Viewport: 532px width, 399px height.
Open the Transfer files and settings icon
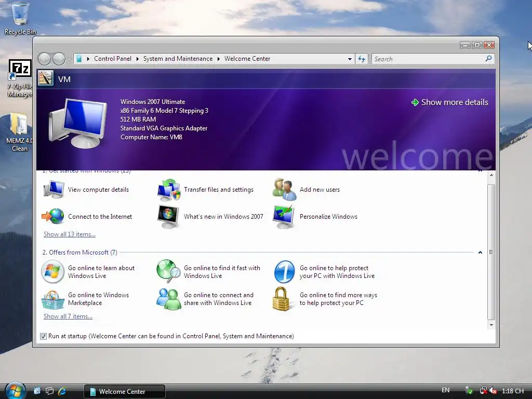point(169,190)
